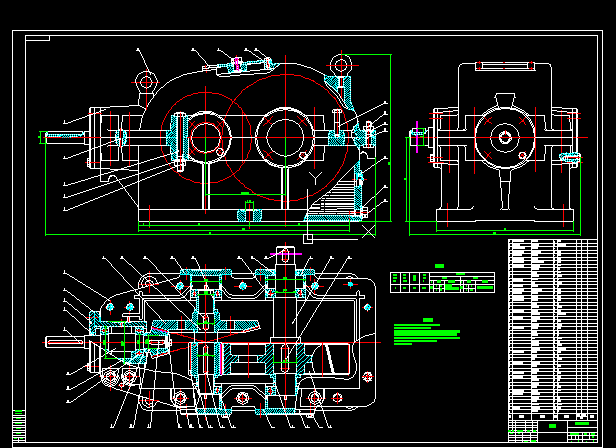616x448 pixels.
Task: Select the top cover plate of the side view
Action: 505,66
